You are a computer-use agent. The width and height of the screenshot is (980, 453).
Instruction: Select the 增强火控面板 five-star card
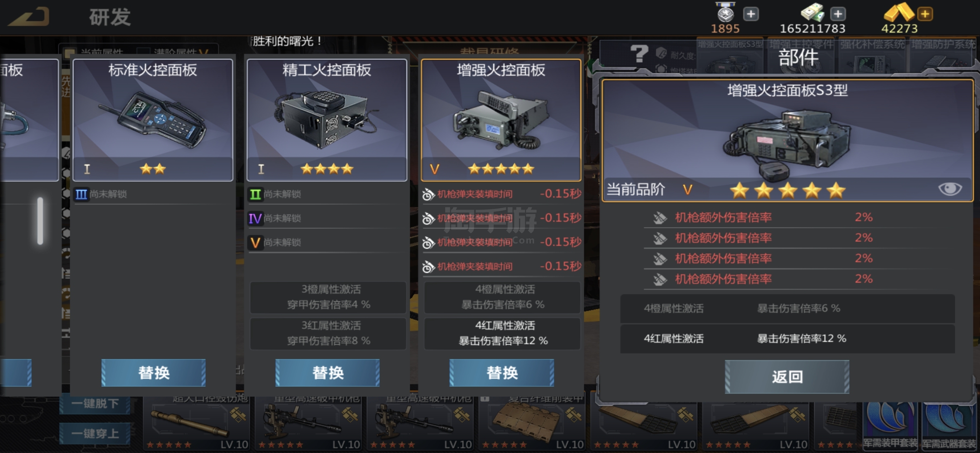[x=501, y=120]
